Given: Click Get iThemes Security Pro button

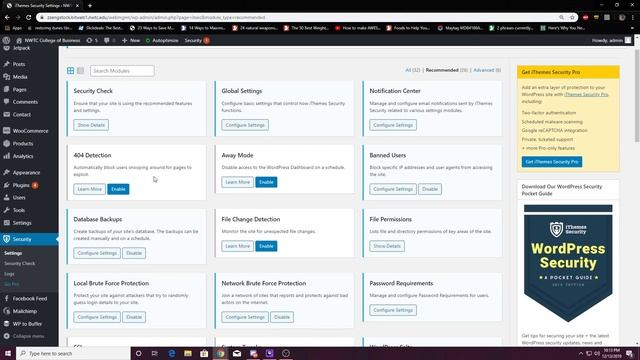Looking at the screenshot, I should click(552, 162).
